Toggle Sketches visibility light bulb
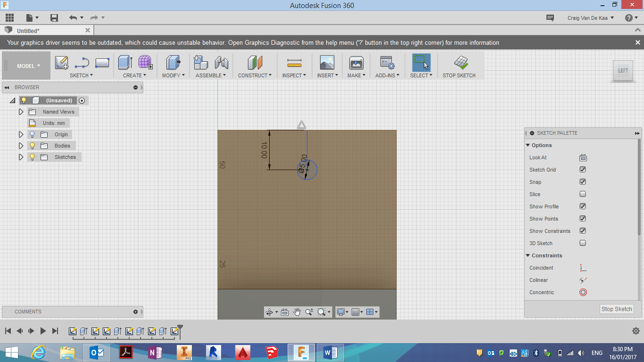 (x=32, y=157)
